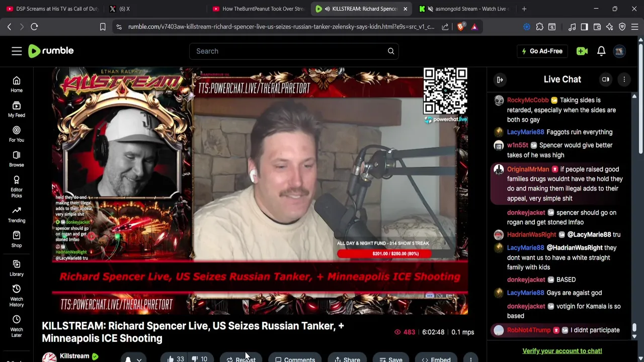Open the Comments button
This screenshot has height=362, width=644.
pyautogui.click(x=295, y=359)
